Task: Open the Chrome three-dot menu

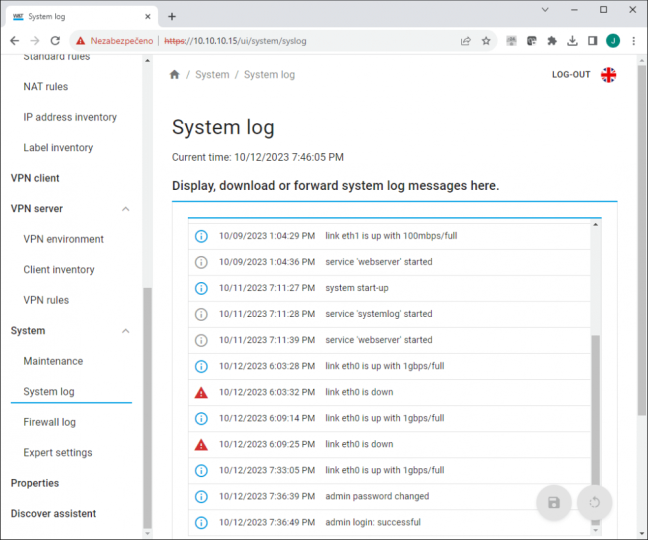Action: point(634,40)
